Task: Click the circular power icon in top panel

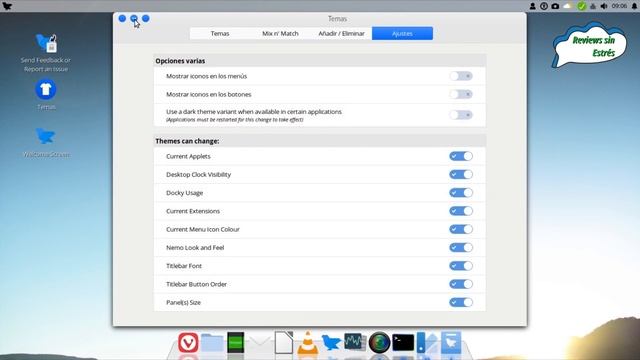Action: pos(544,6)
